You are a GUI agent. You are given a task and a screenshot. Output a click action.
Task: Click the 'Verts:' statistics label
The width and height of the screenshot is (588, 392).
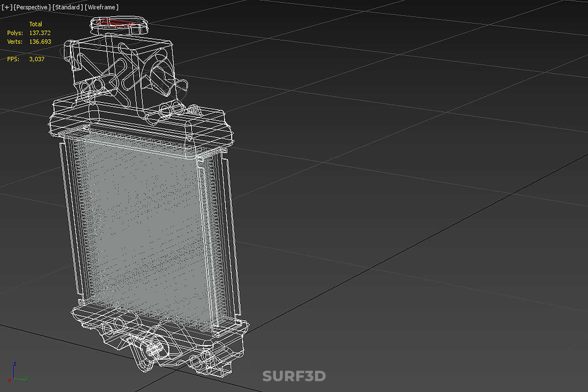click(x=15, y=42)
